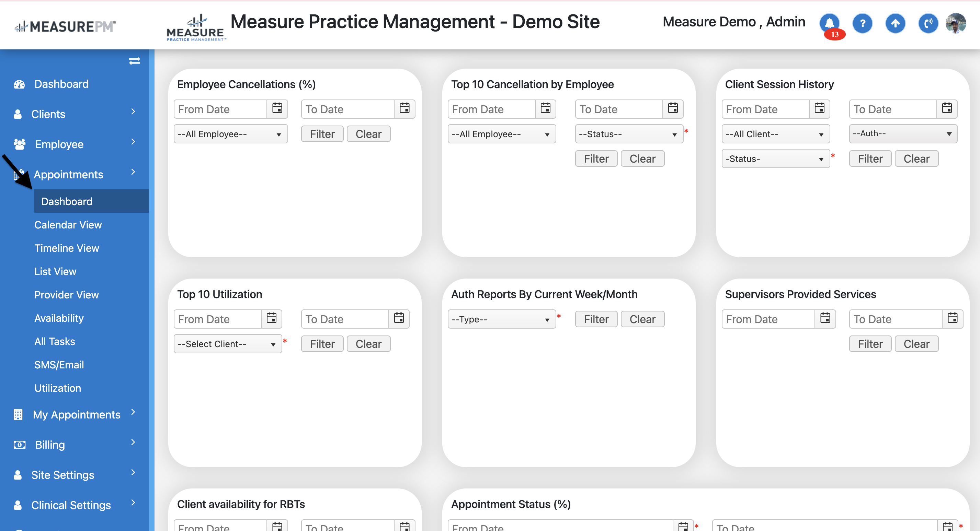Click the help question mark icon
The width and height of the screenshot is (980, 531).
[x=862, y=24]
